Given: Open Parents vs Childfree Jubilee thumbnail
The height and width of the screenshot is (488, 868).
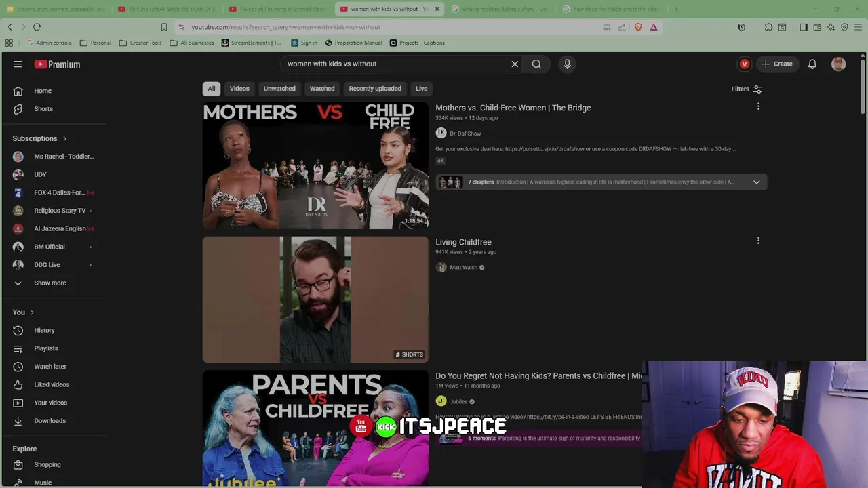Looking at the screenshot, I should [x=315, y=428].
